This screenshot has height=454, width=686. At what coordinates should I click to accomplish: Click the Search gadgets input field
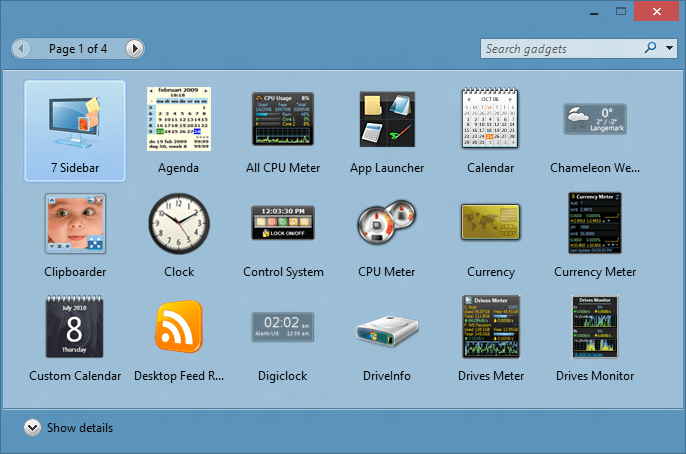click(560, 48)
